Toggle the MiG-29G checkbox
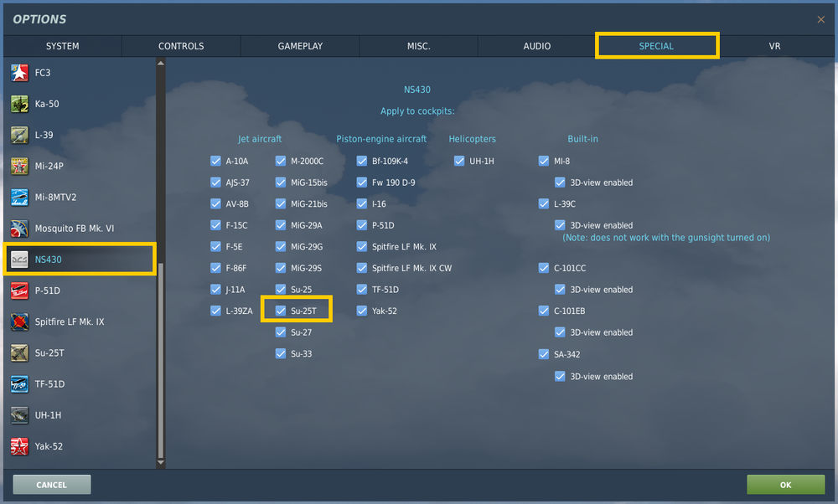Image resolution: width=838 pixels, height=504 pixels. [281, 246]
